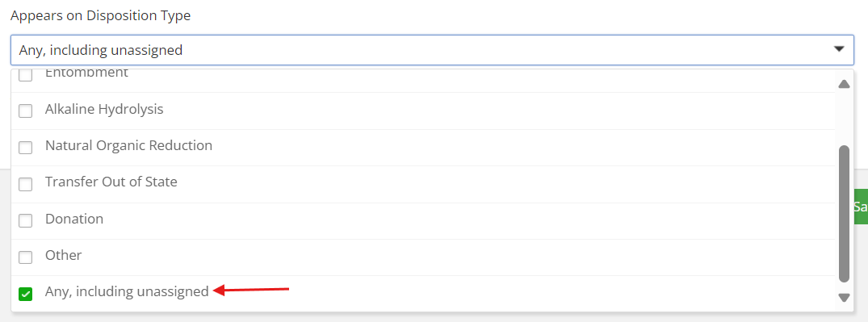This screenshot has width=868, height=322.
Task: Pick the Transfer Out of State label
Action: [x=111, y=182]
